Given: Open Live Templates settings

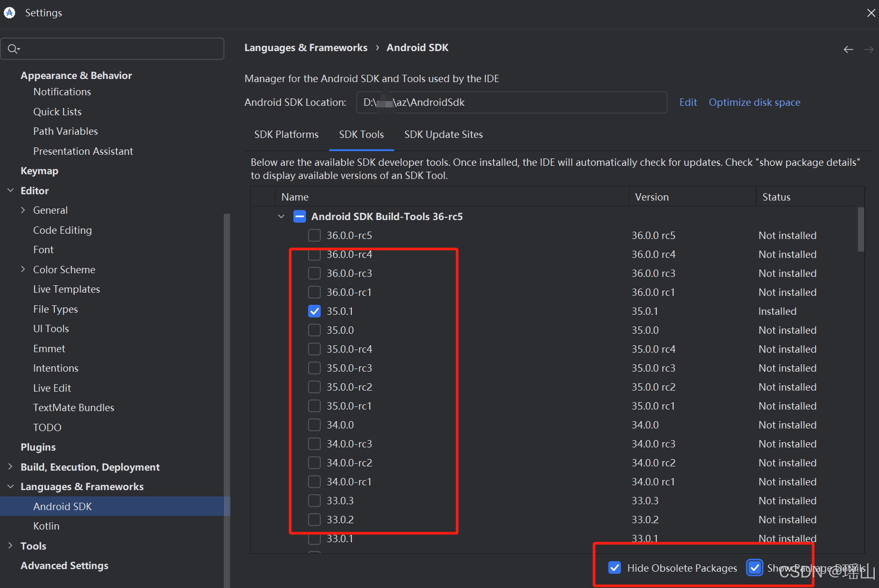Looking at the screenshot, I should point(66,289).
